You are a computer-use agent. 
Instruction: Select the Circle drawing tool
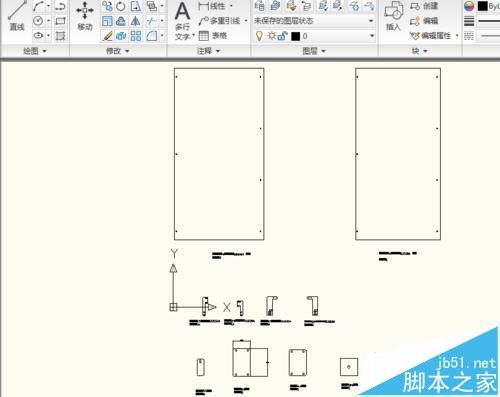click(38, 21)
